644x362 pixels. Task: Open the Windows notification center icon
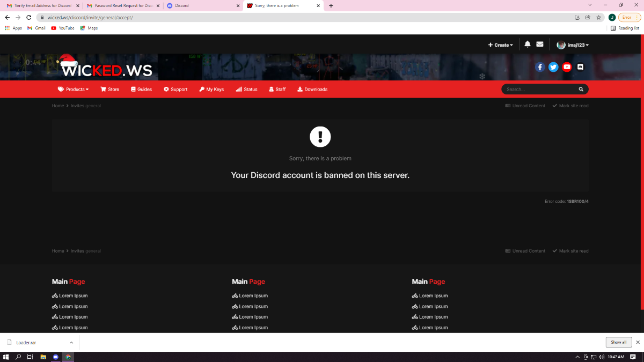coord(633,357)
